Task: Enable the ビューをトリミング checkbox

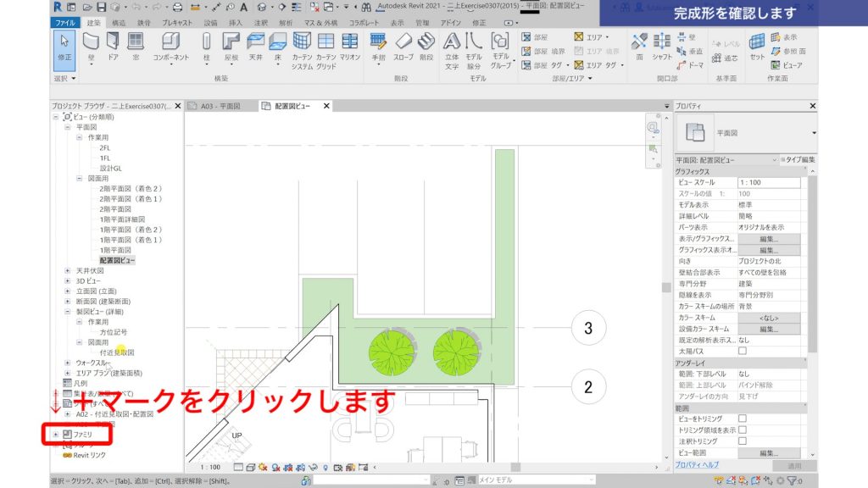Action: pyautogui.click(x=743, y=419)
